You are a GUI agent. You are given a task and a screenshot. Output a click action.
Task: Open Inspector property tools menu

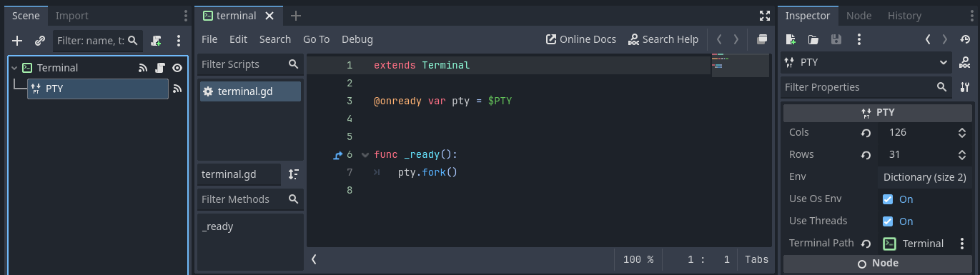[x=964, y=87]
